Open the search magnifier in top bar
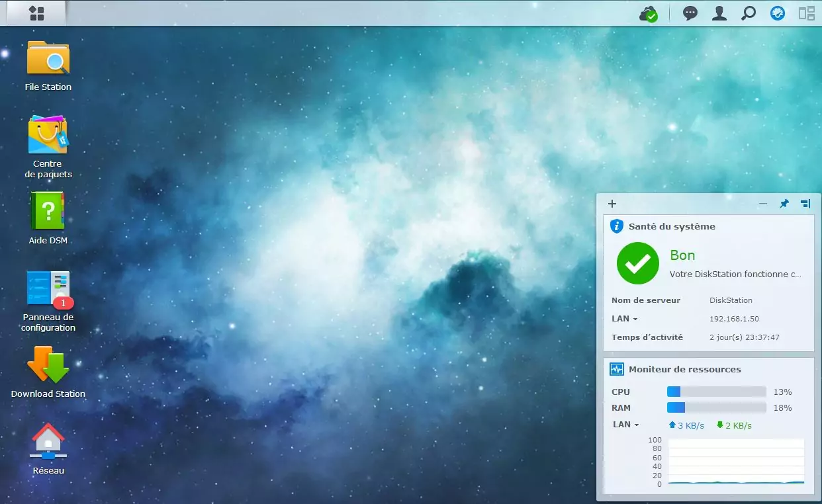Viewport: 822px width, 504px height. click(x=749, y=13)
